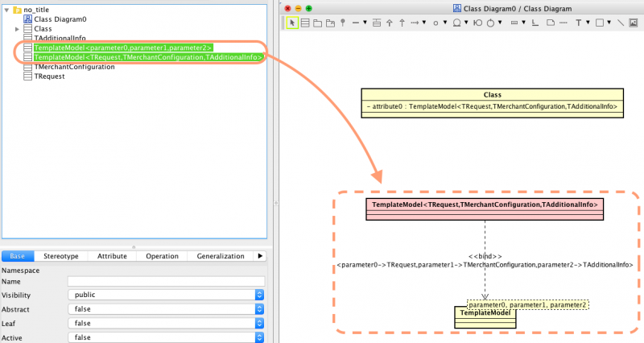Show more property tabs arrow
The width and height of the screenshot is (644, 343).
pyautogui.click(x=260, y=256)
